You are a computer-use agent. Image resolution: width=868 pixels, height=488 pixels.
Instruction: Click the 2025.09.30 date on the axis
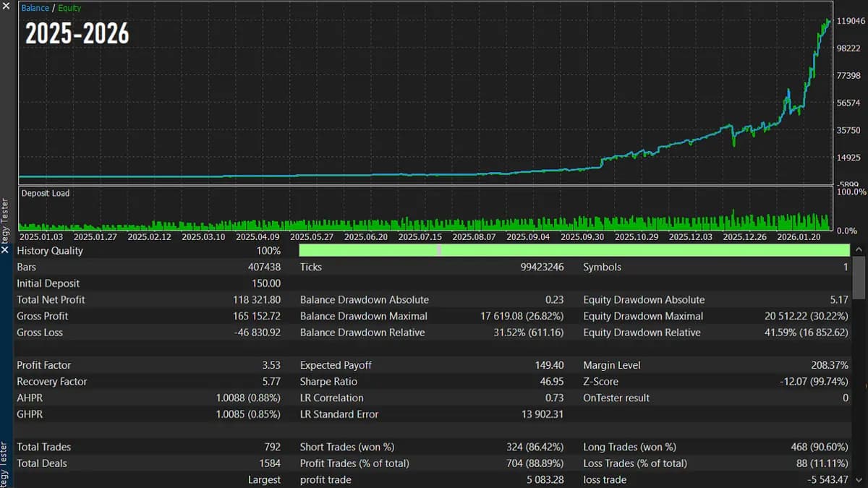click(x=584, y=236)
